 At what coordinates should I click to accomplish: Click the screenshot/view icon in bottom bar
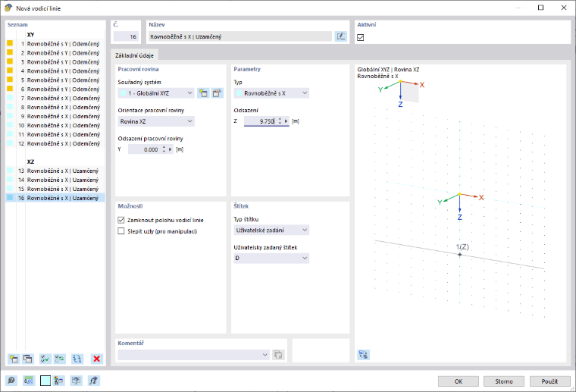pos(76,381)
